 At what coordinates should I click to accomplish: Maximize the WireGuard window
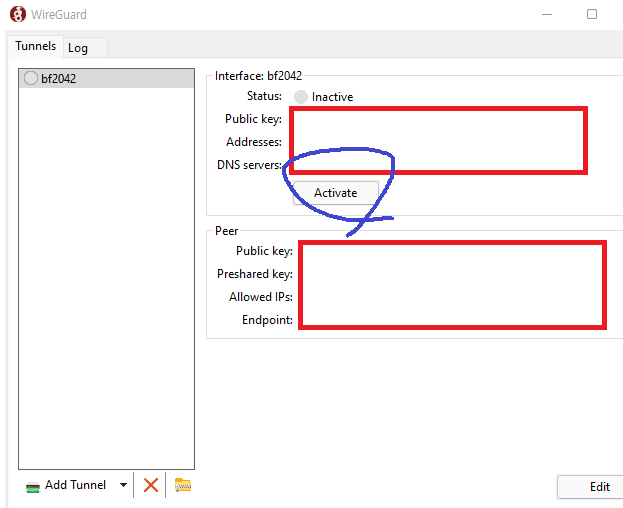tap(592, 14)
